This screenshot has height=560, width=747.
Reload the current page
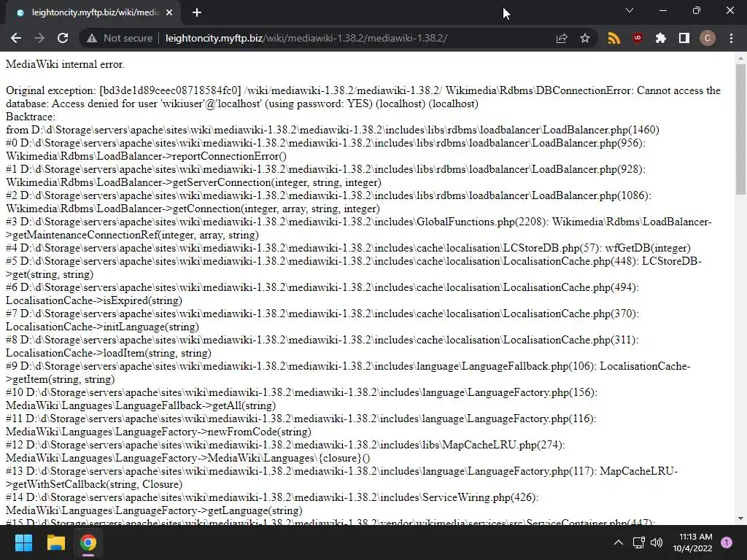pyautogui.click(x=63, y=38)
